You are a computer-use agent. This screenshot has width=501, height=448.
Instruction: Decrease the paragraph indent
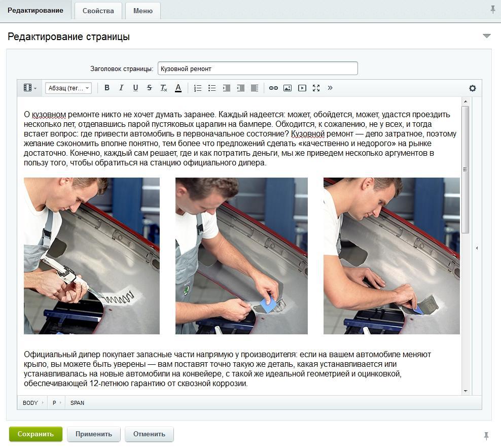pos(240,88)
